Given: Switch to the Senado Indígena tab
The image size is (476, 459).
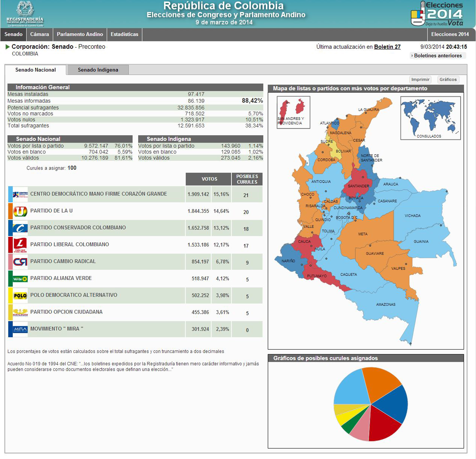Looking at the screenshot, I should tap(98, 70).
